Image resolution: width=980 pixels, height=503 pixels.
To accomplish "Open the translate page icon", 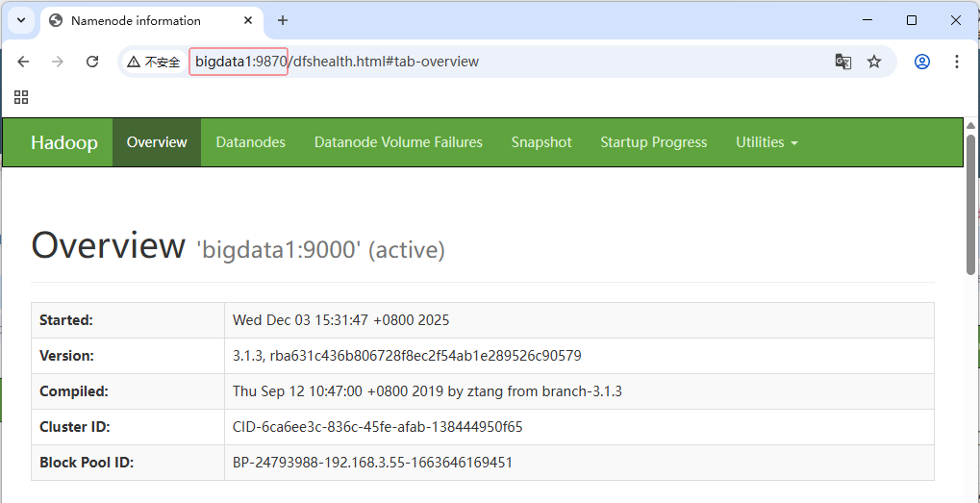I will click(843, 62).
